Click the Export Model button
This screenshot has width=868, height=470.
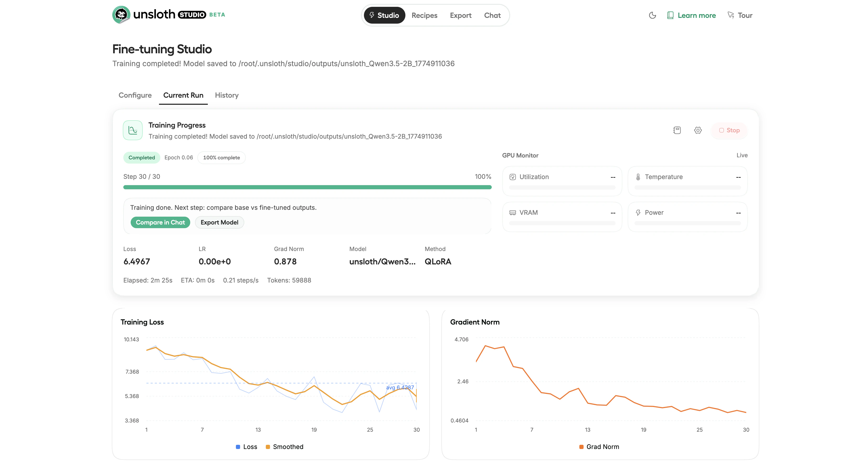coord(219,222)
